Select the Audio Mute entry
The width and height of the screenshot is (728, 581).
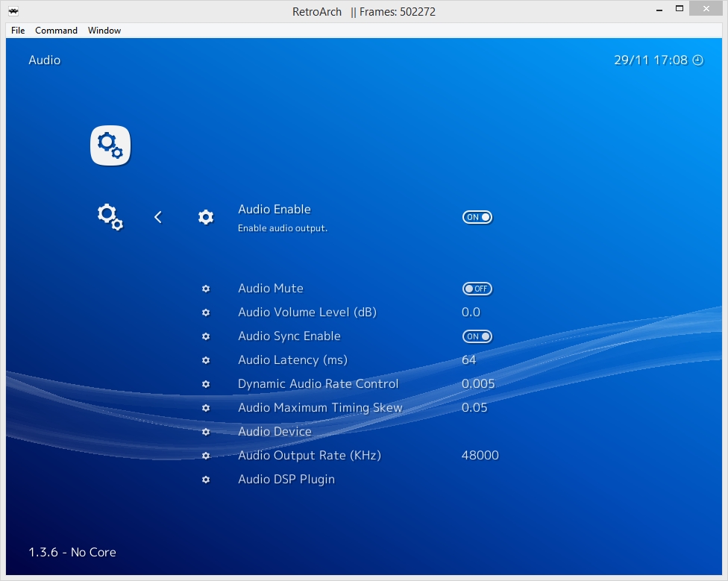click(271, 289)
